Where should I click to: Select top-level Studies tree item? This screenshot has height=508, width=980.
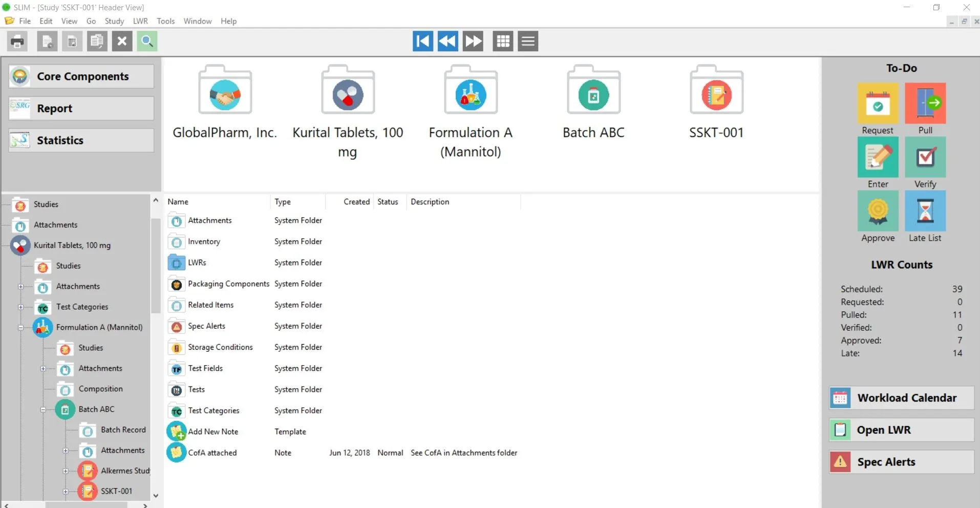coord(46,204)
